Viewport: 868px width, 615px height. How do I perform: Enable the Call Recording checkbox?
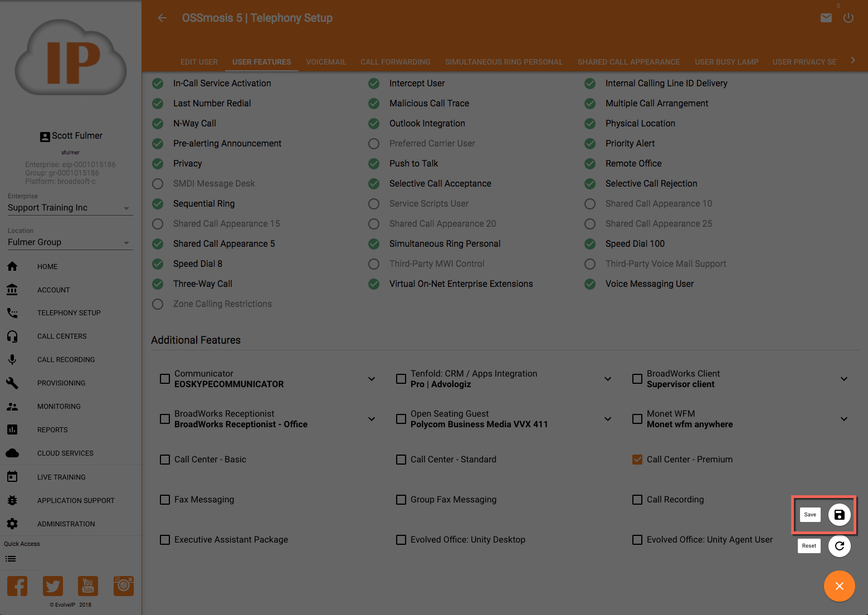tap(637, 500)
